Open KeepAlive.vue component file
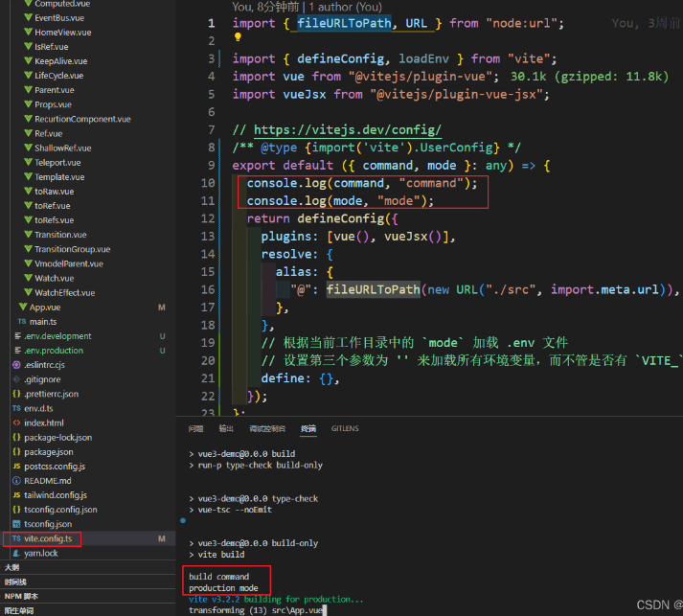 [x=61, y=61]
